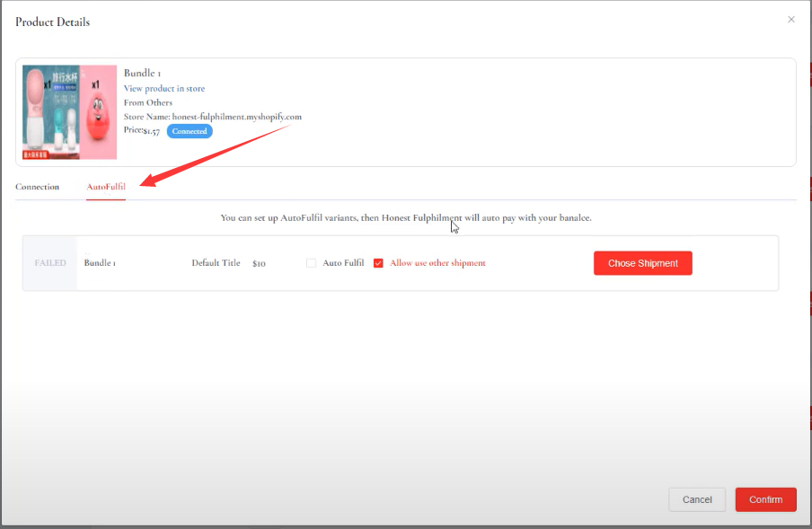Click the Cancel button
Image resolution: width=812 pixels, height=529 pixels.
(697, 499)
